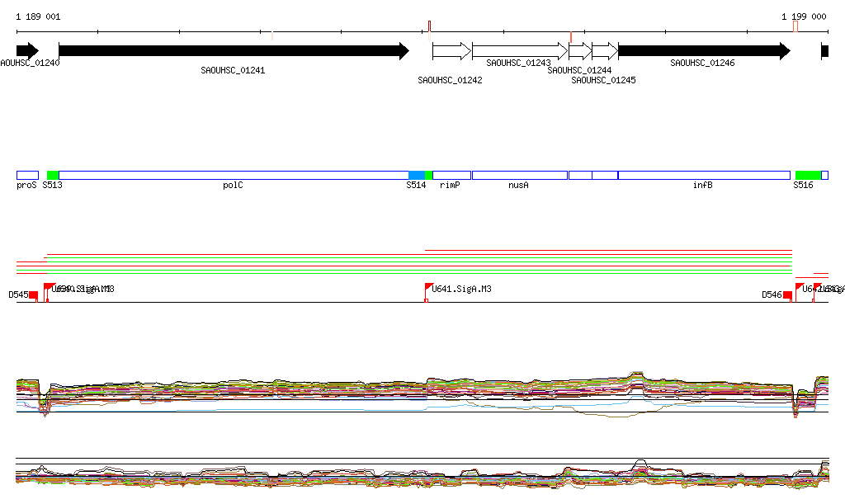Click the polC annotation bar

tap(234, 175)
